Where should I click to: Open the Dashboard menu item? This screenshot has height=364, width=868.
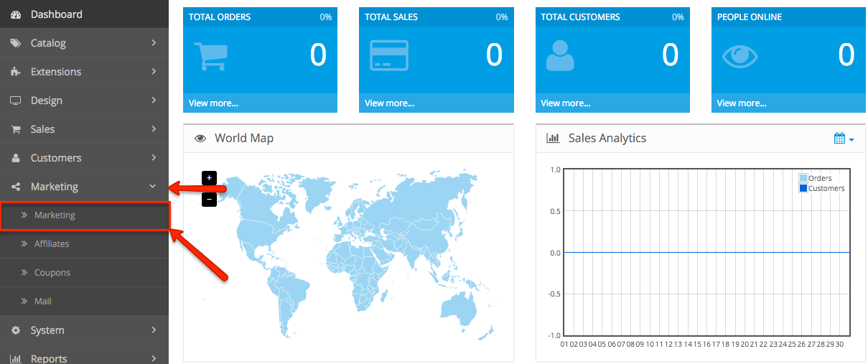[56, 14]
